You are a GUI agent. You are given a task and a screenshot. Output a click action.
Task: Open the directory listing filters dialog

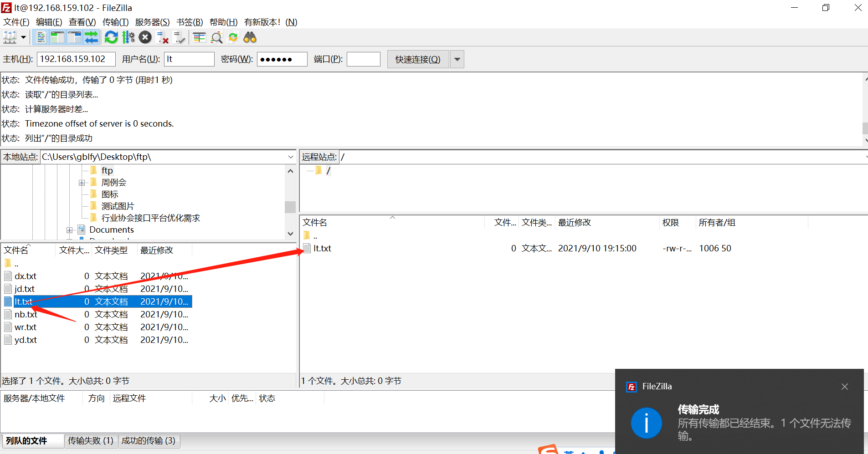199,37
